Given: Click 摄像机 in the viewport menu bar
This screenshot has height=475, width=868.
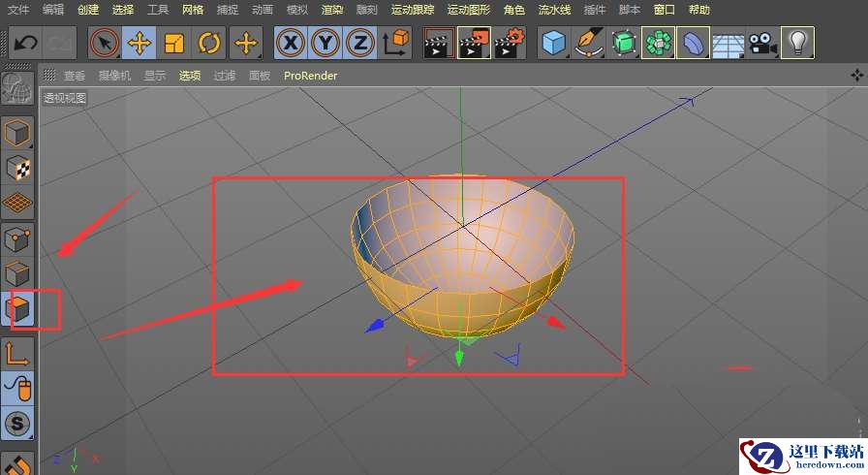Looking at the screenshot, I should [114, 76].
